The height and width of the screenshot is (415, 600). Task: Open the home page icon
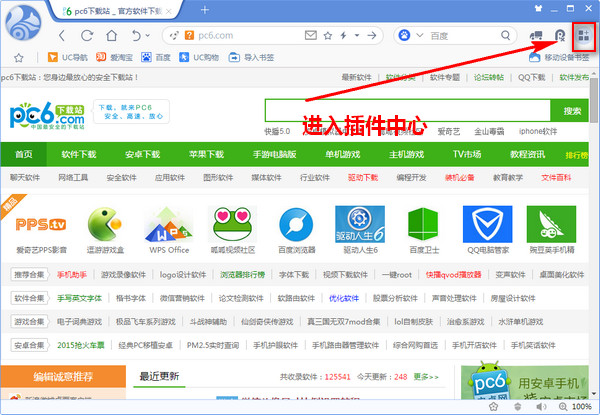tap(111, 35)
